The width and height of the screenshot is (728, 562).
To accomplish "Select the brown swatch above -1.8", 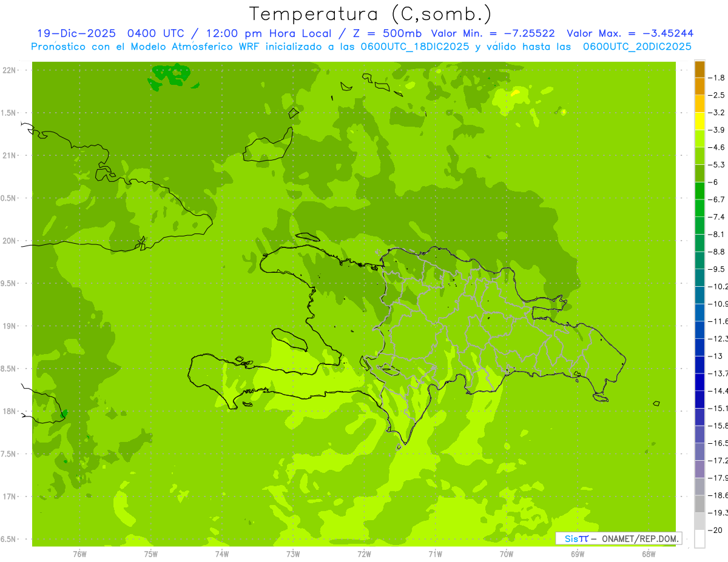I will 699,69.
